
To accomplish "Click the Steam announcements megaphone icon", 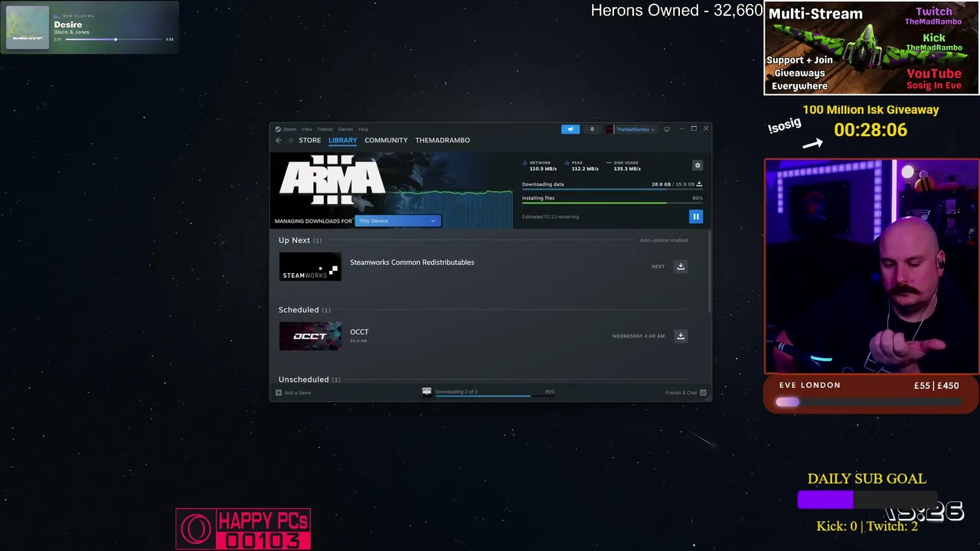I will (x=570, y=129).
